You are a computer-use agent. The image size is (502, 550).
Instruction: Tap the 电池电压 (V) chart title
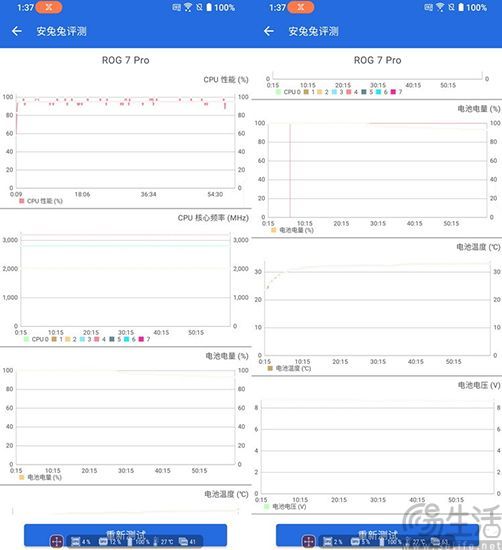pos(479,385)
